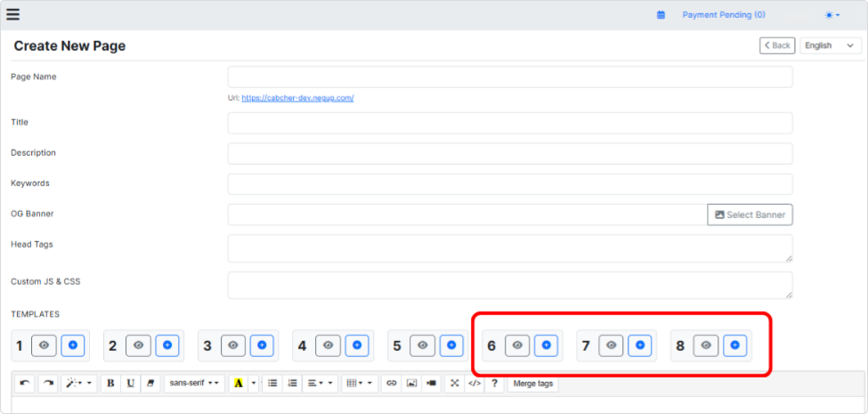
Task: Toggle underline formatting
Action: pos(130,383)
